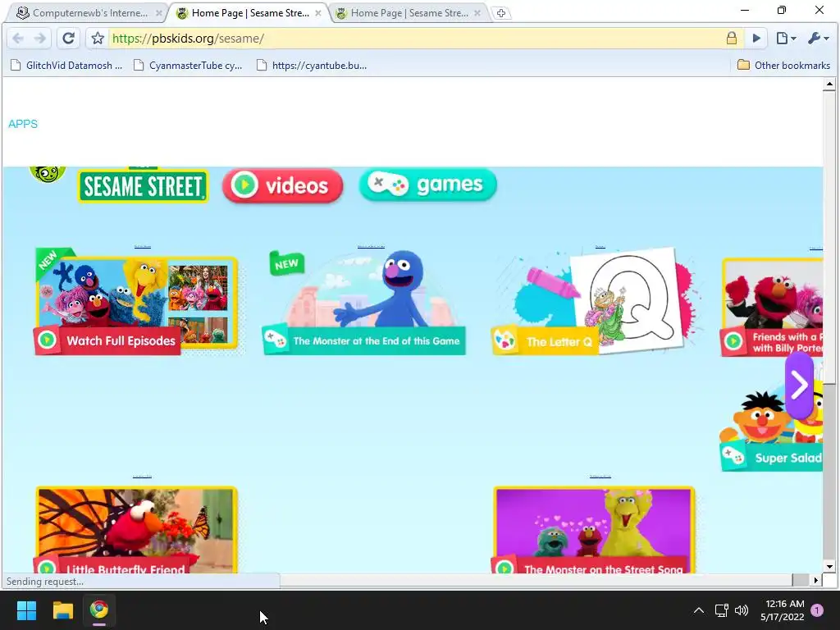Click play icon on Monster on the Street Song

pyautogui.click(x=504, y=568)
